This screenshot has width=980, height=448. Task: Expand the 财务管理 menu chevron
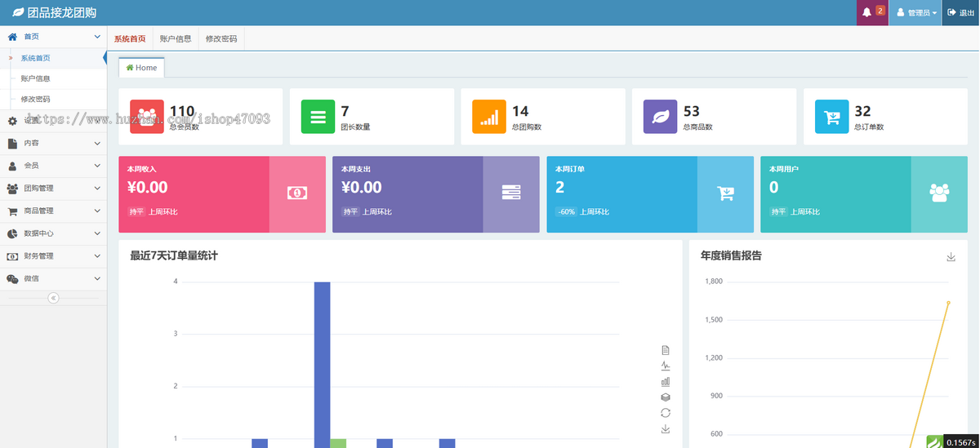point(97,256)
